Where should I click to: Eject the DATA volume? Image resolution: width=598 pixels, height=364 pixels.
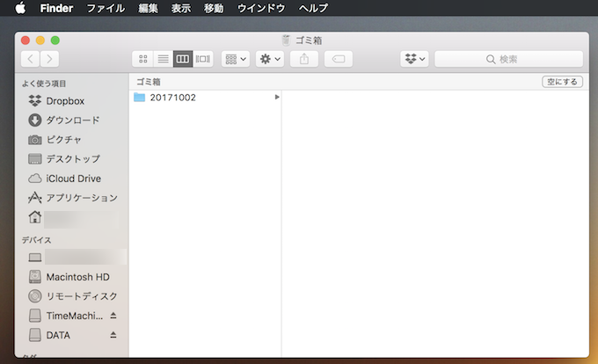[113, 335]
